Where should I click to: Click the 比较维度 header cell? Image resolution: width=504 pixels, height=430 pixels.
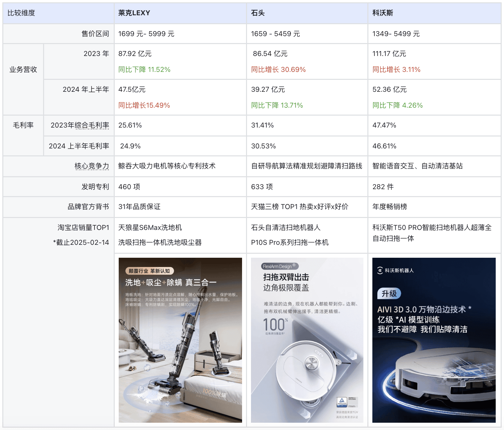[x=58, y=13]
